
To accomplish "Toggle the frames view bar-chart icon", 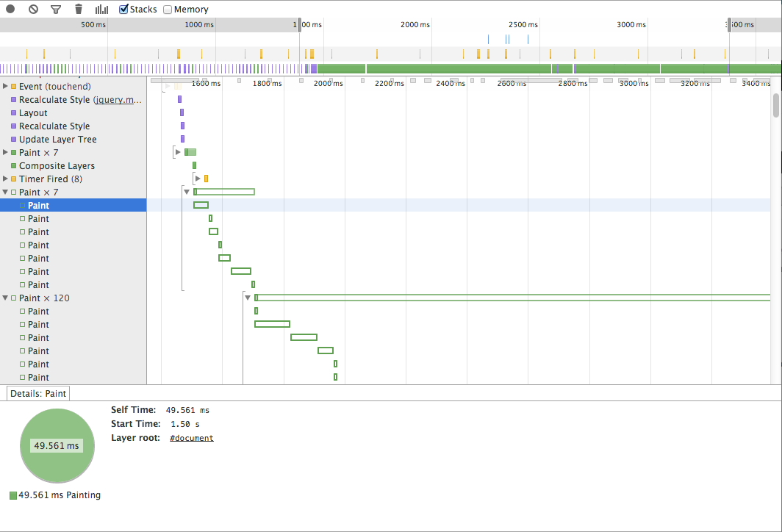I will [x=101, y=10].
